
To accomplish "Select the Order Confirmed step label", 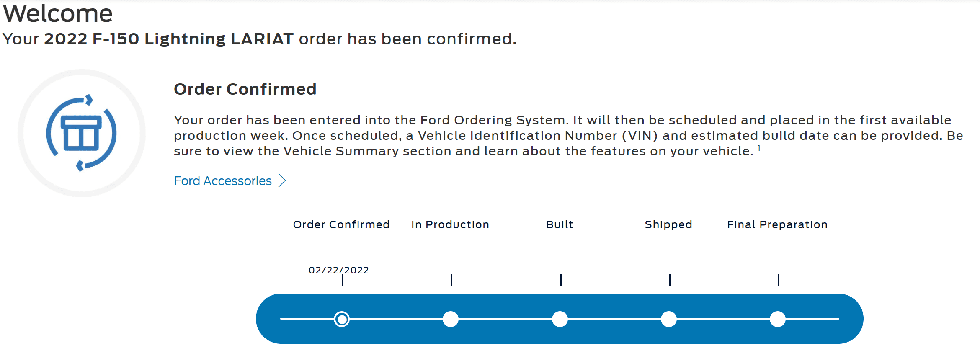I will 341,224.
